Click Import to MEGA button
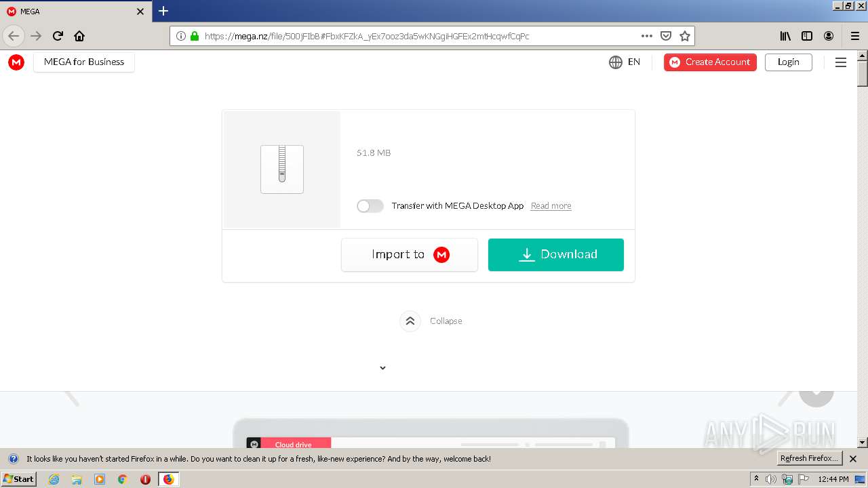 click(410, 255)
